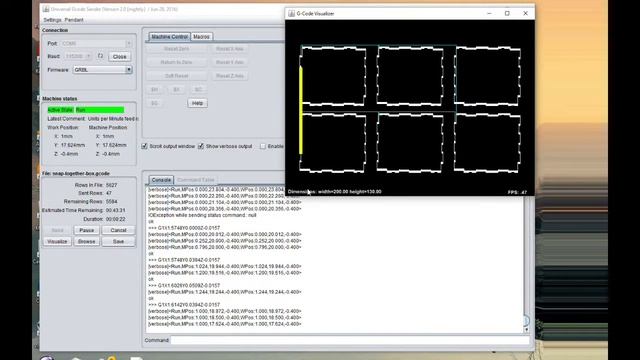This screenshot has height=360, width=640.
Task: Click the Duration value 00:00:22
Action: pyautogui.click(x=116, y=219)
